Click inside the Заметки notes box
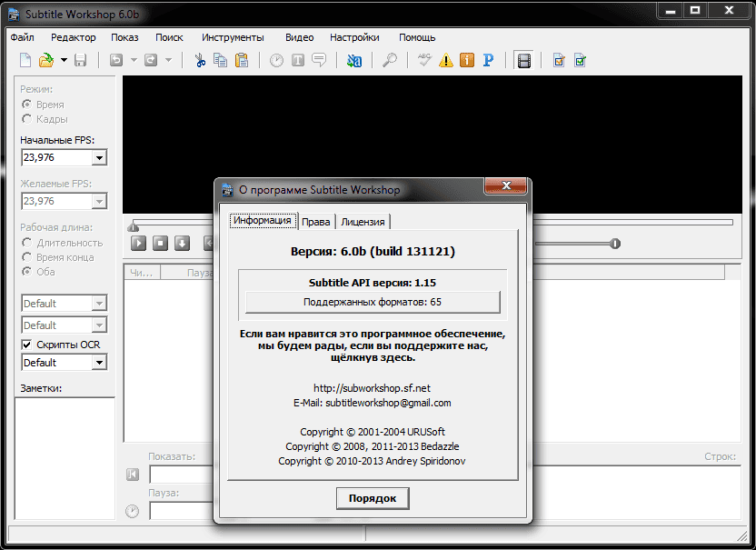This screenshot has height=550, width=756. [x=65, y=458]
